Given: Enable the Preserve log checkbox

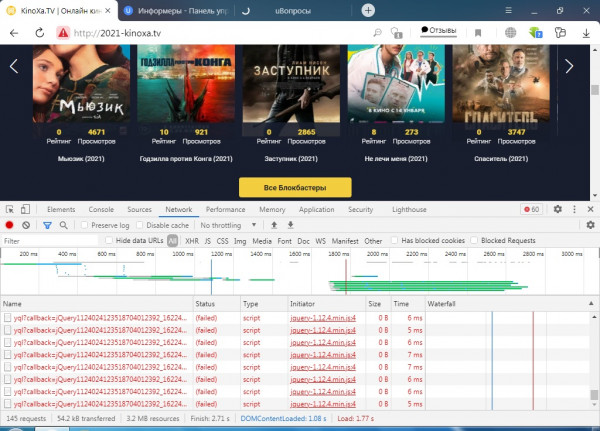Looking at the screenshot, I should (85, 225).
